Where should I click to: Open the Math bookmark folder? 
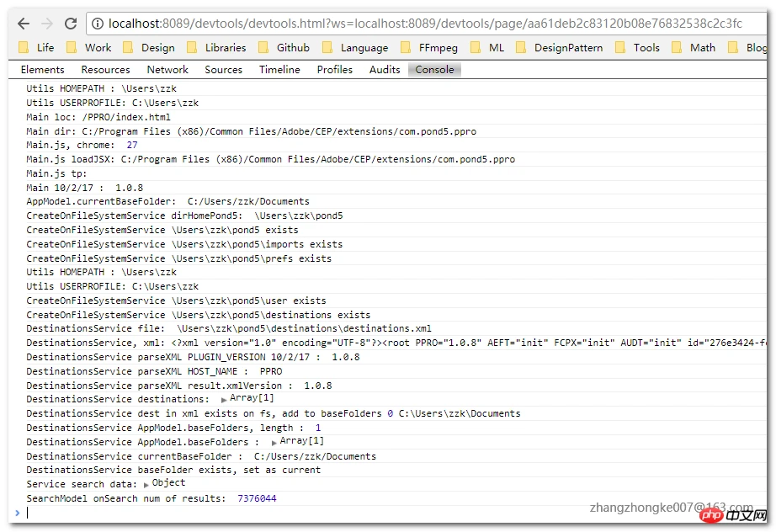694,47
